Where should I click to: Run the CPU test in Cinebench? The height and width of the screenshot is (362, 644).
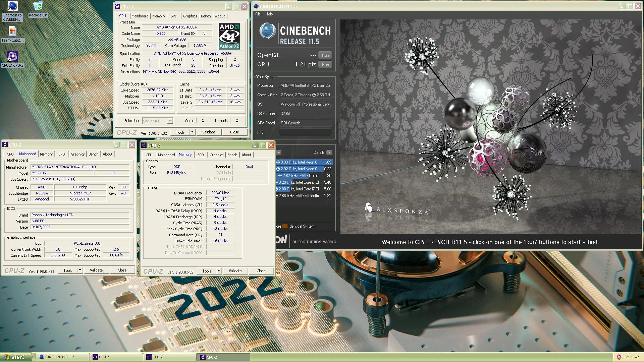point(325,65)
